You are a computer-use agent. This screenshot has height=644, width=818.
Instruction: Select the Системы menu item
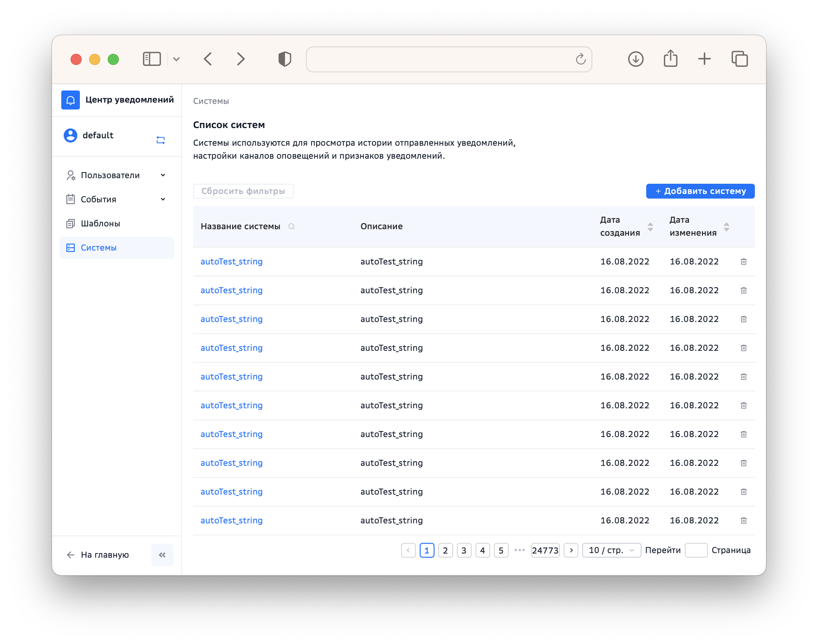(x=117, y=248)
